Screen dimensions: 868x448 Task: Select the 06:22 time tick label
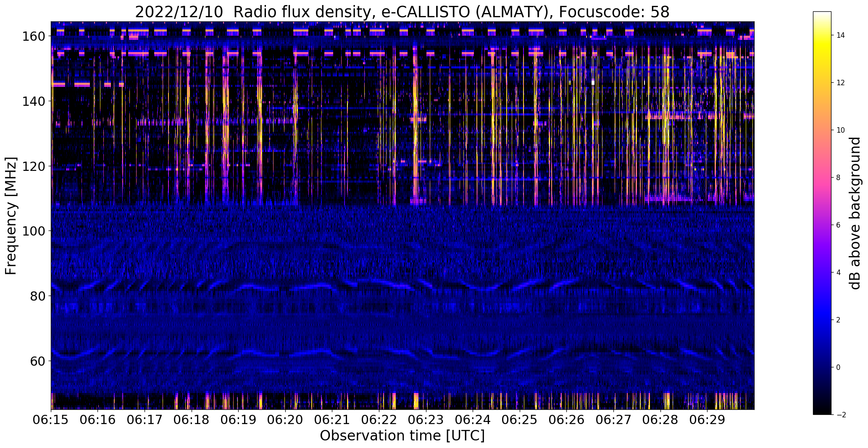(x=379, y=420)
